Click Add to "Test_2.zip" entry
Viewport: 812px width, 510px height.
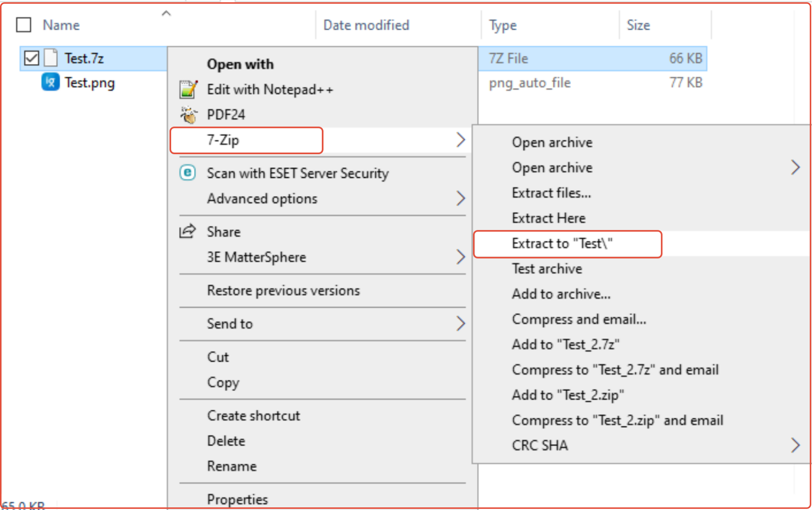tap(568, 395)
